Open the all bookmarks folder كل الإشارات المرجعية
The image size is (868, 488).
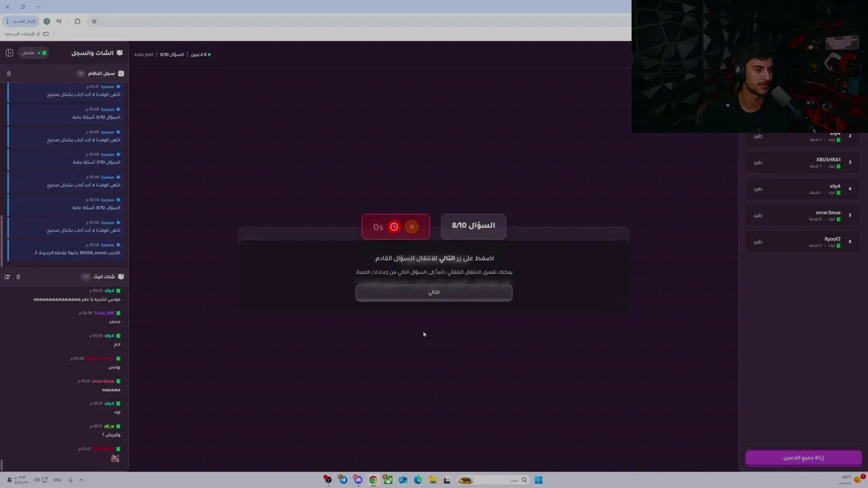point(27,34)
